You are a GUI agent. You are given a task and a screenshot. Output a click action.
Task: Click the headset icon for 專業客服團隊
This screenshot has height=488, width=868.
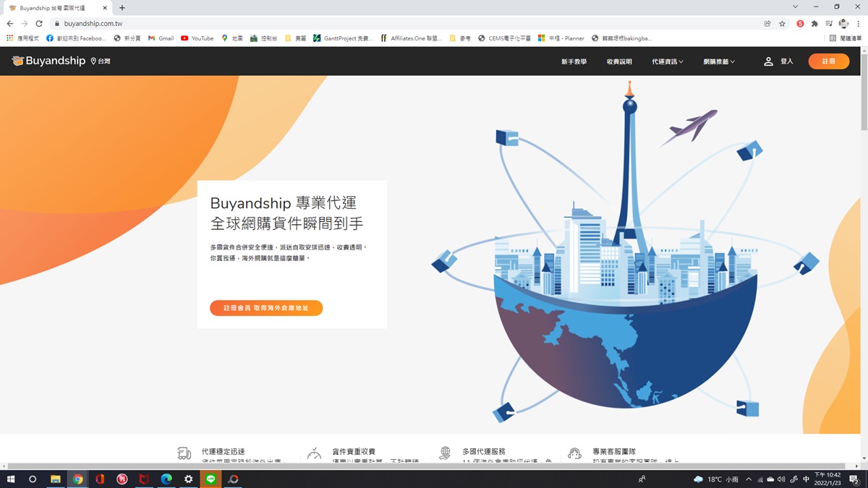(574, 453)
